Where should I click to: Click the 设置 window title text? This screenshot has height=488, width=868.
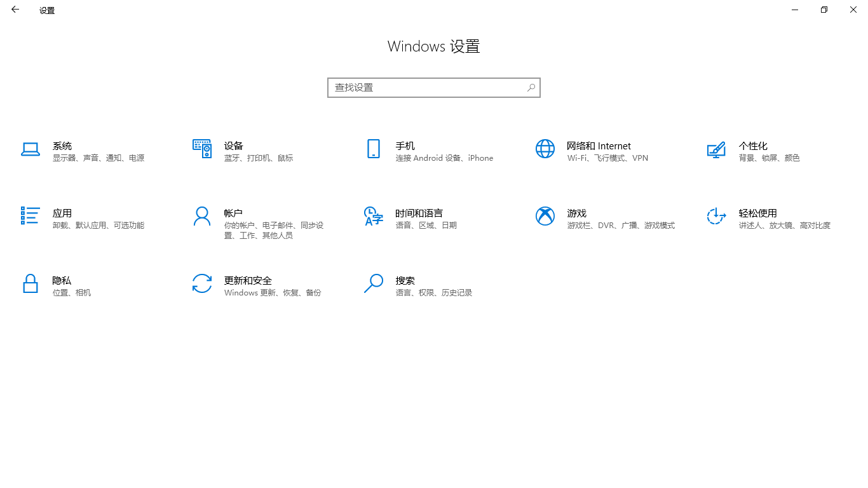pos(47,10)
